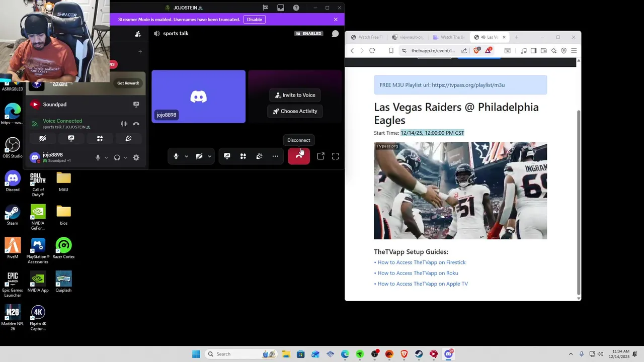Screen dimensions: 644x362
Task: Click the thetvapp.to address bar
Action: 432,51
